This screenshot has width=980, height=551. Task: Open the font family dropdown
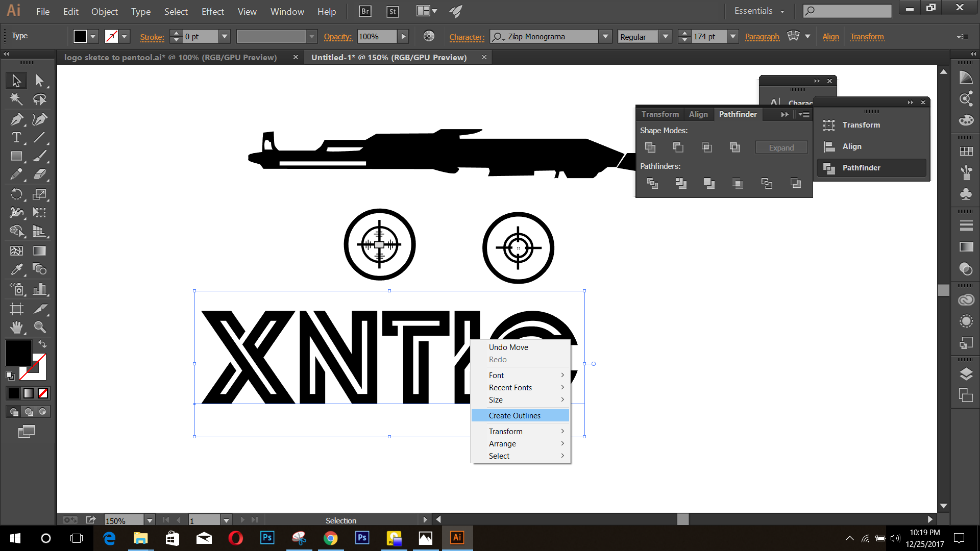pyautogui.click(x=605, y=36)
